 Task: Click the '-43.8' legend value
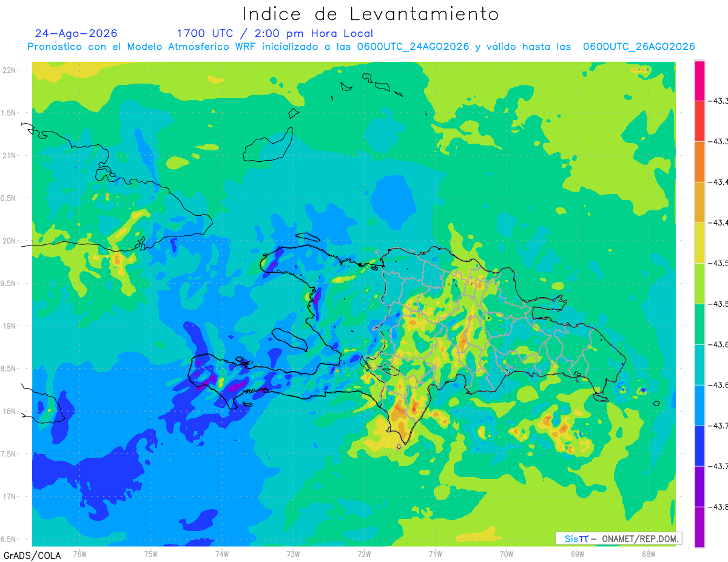tap(720, 507)
